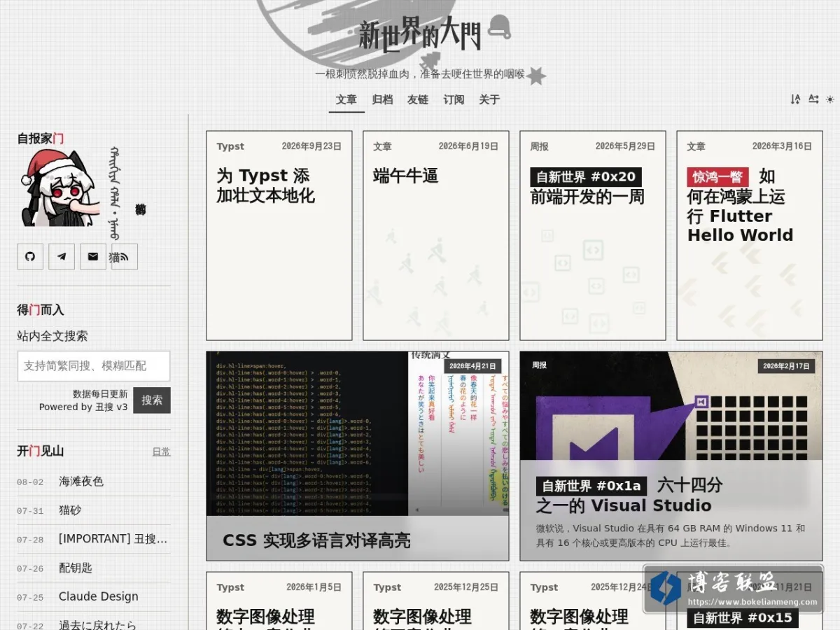Open the Claude Design post entry
The width and height of the screenshot is (840, 630).
[99, 596]
